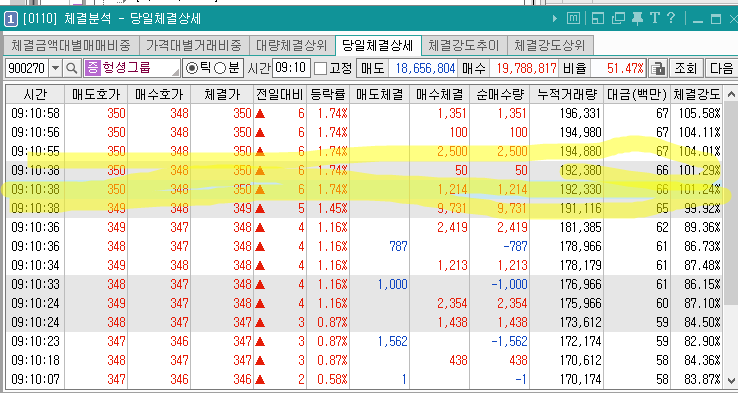Select the 당일체결상세 tab
This screenshot has height=393, width=738.
point(378,46)
